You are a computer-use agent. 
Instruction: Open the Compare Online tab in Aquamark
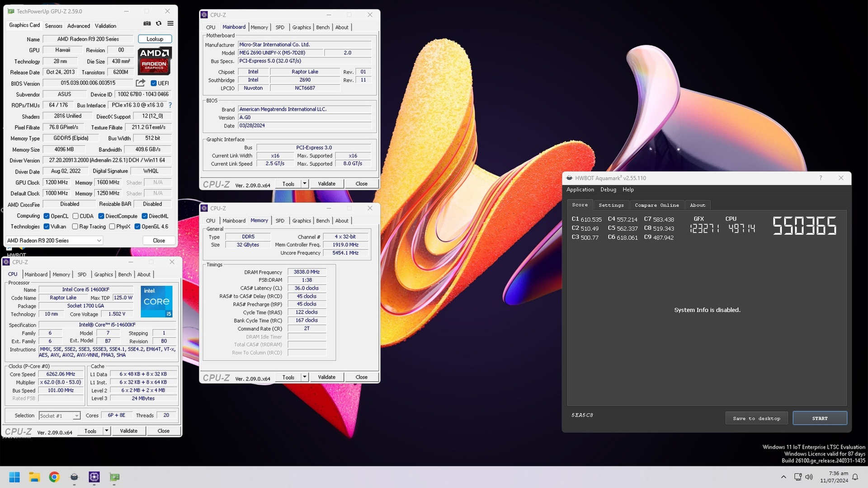[657, 205]
